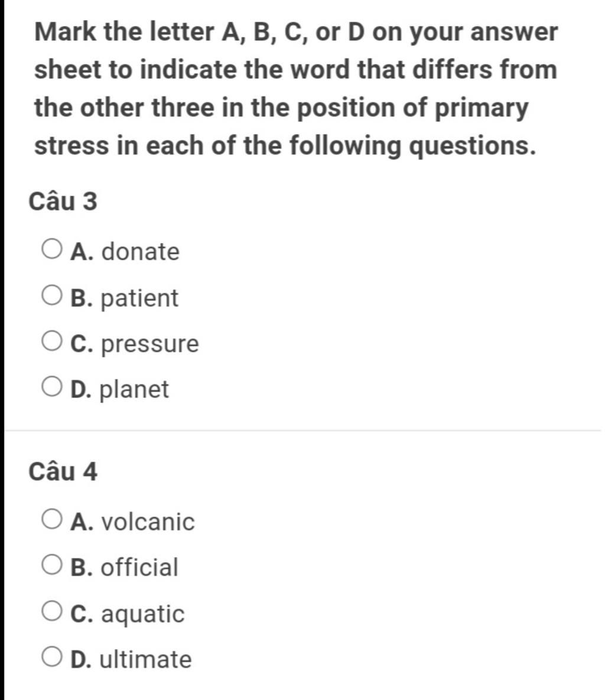Screen dimensions: 605x700
Task: Click the 'aquatic' answer text
Action: pyautogui.click(x=143, y=614)
